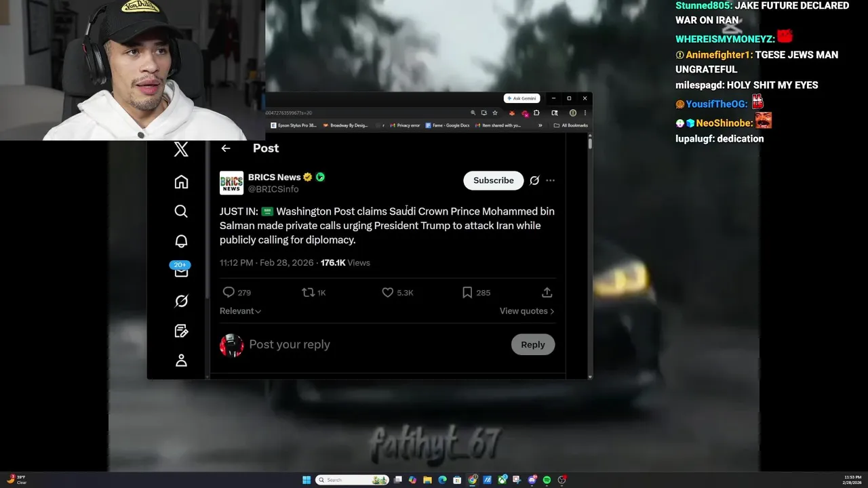Image resolution: width=868 pixels, height=488 pixels.
Task: Open Privacy error bookmark
Action: click(405, 125)
